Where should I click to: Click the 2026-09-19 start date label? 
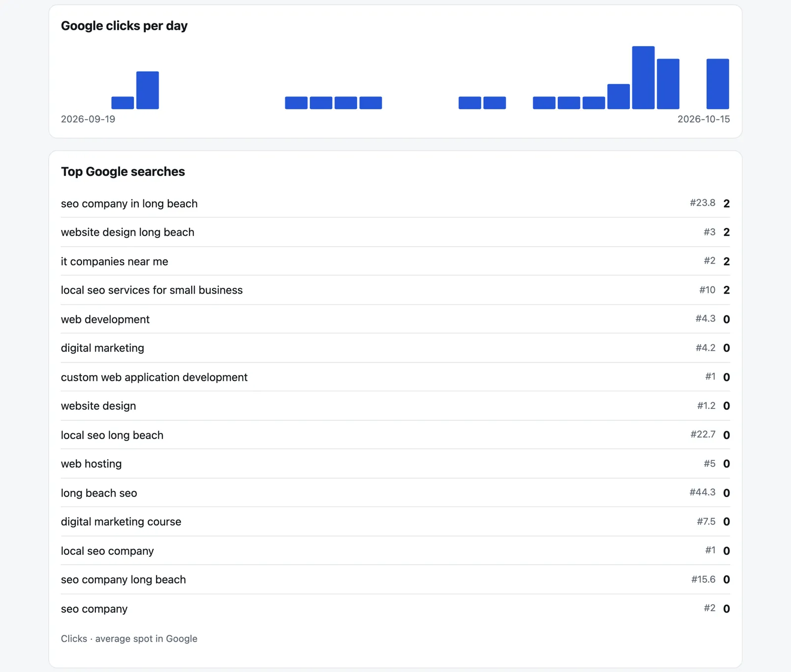[88, 119]
